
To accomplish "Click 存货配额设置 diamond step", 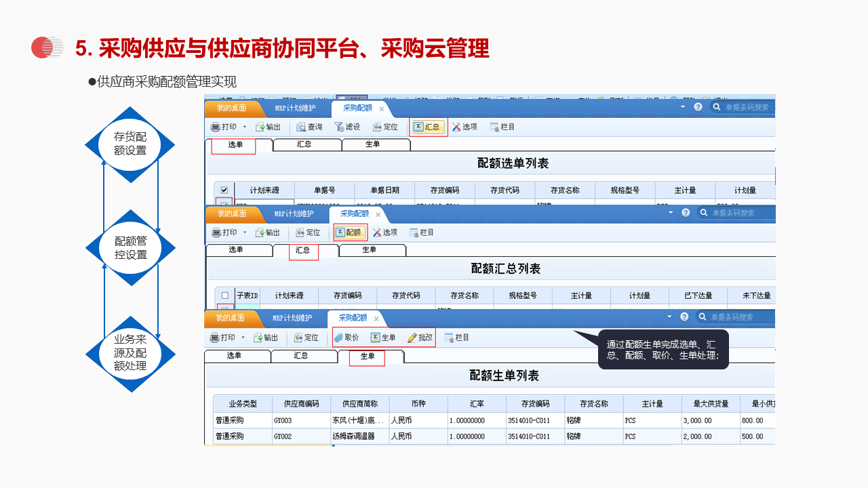I will tap(130, 144).
